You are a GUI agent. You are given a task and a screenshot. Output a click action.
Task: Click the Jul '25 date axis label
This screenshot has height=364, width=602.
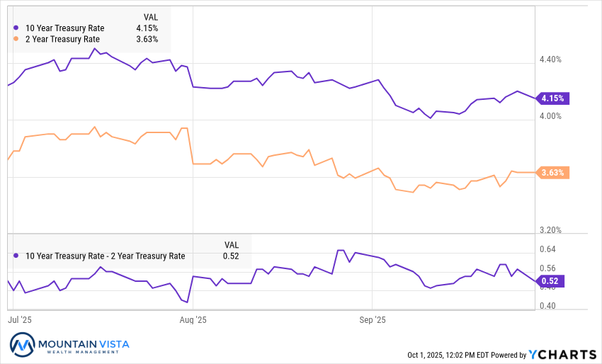click(x=21, y=320)
